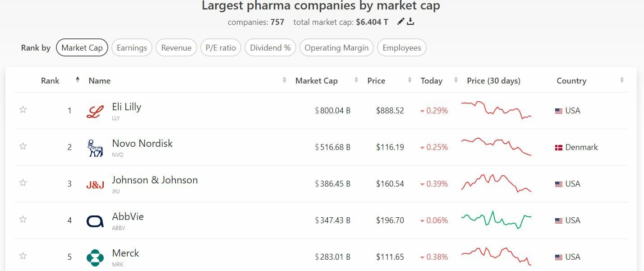Viewport: 644px width, 271px height.
Task: Click AbbVie's green 30-day price chart
Action: [496, 220]
